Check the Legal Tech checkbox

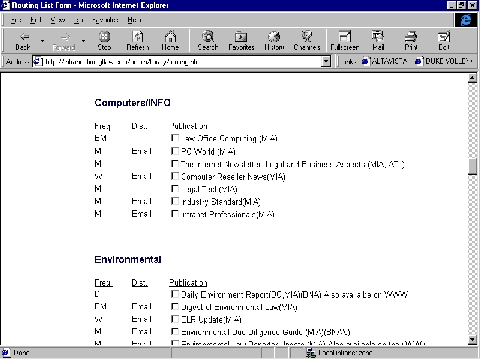tap(175, 189)
